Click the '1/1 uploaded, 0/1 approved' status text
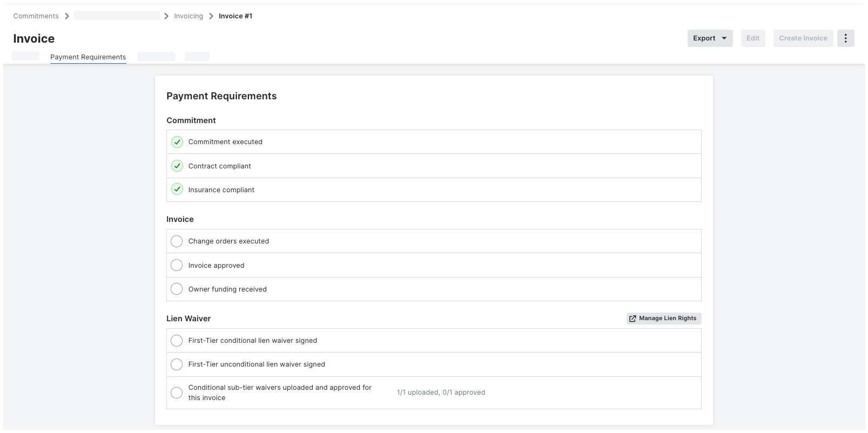Image resolution: width=868 pixels, height=433 pixels. click(441, 393)
